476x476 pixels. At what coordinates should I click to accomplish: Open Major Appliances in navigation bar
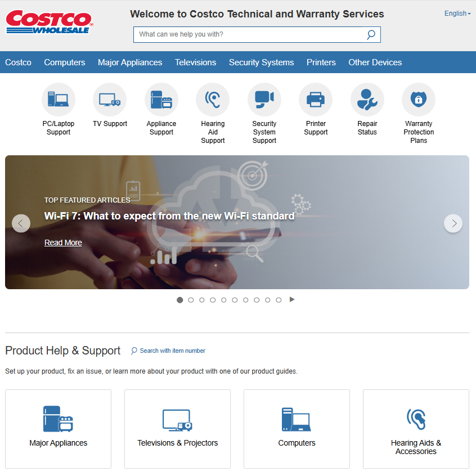[x=130, y=62]
